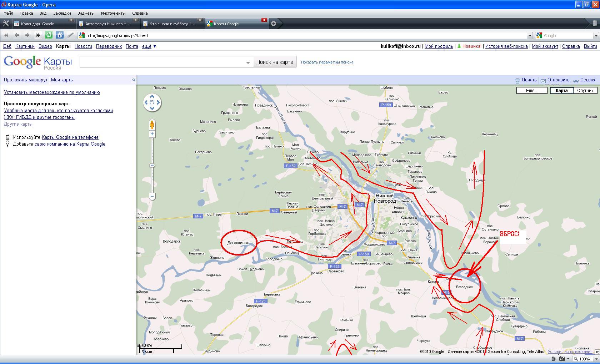Open the Мои карты link

pyautogui.click(x=62, y=80)
